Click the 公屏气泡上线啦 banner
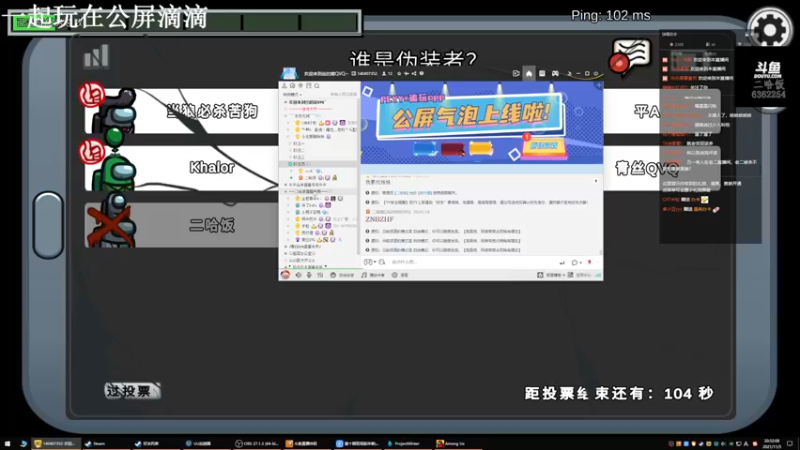800x450 pixels. [x=471, y=115]
